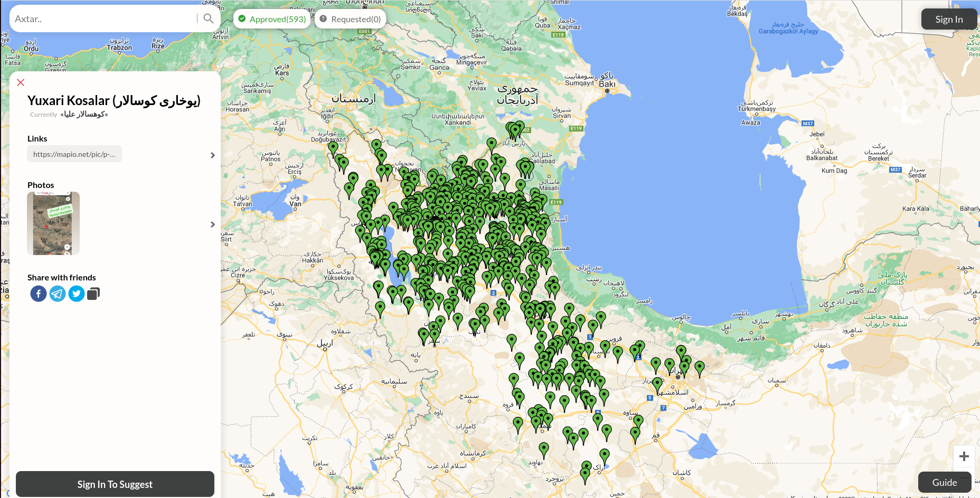This screenshot has height=498, width=980.
Task: Share via Twitter icon
Action: 77,294
